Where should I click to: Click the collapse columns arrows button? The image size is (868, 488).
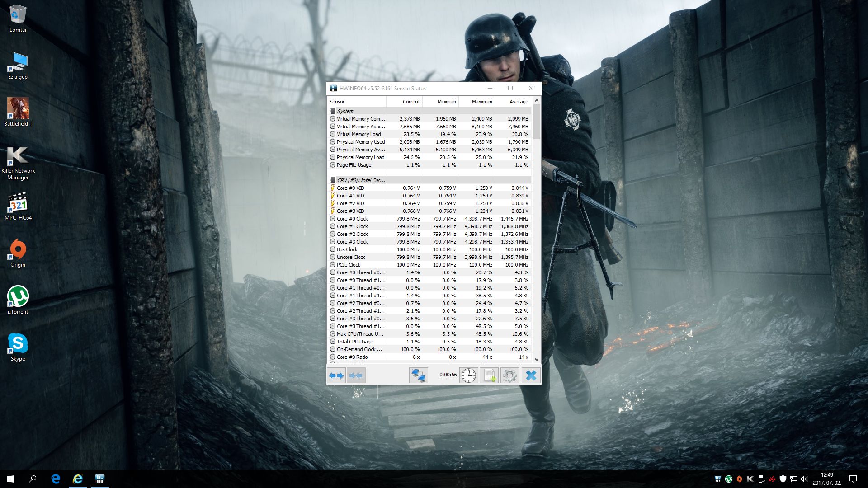pyautogui.click(x=356, y=375)
